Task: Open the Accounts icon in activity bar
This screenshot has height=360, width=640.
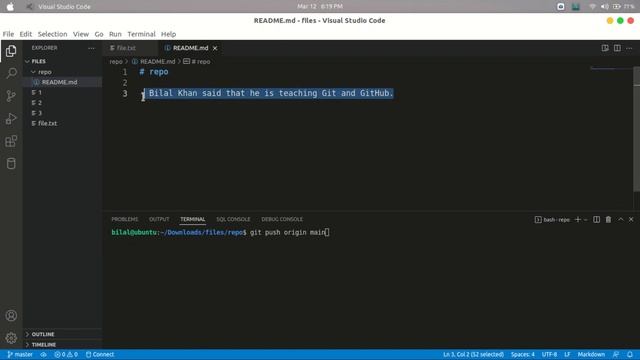Action: [x=11, y=316]
